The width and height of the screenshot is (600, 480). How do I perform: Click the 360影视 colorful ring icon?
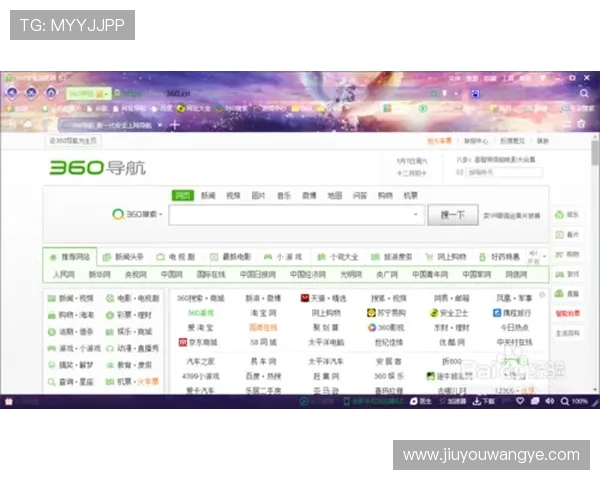coord(372,327)
